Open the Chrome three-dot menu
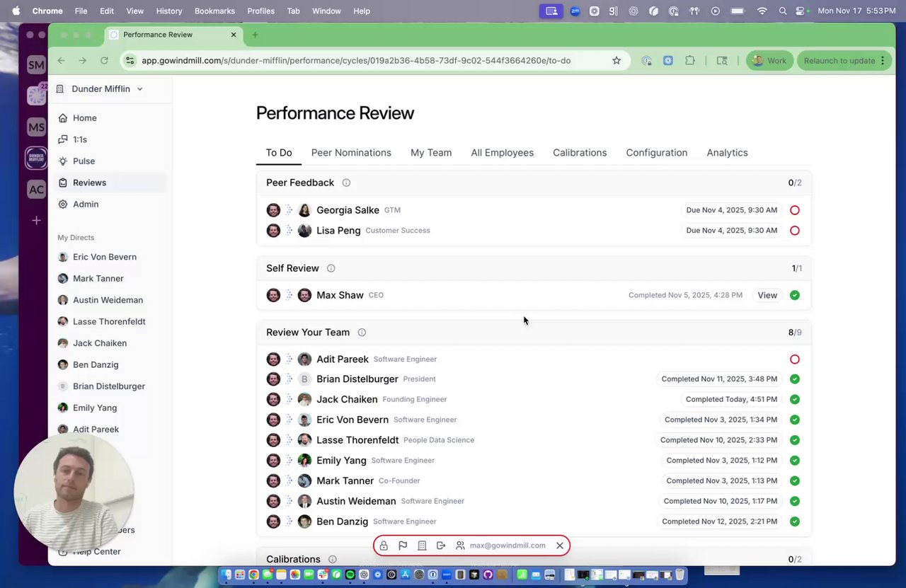Image resolution: width=906 pixels, height=588 pixels. coord(883,61)
